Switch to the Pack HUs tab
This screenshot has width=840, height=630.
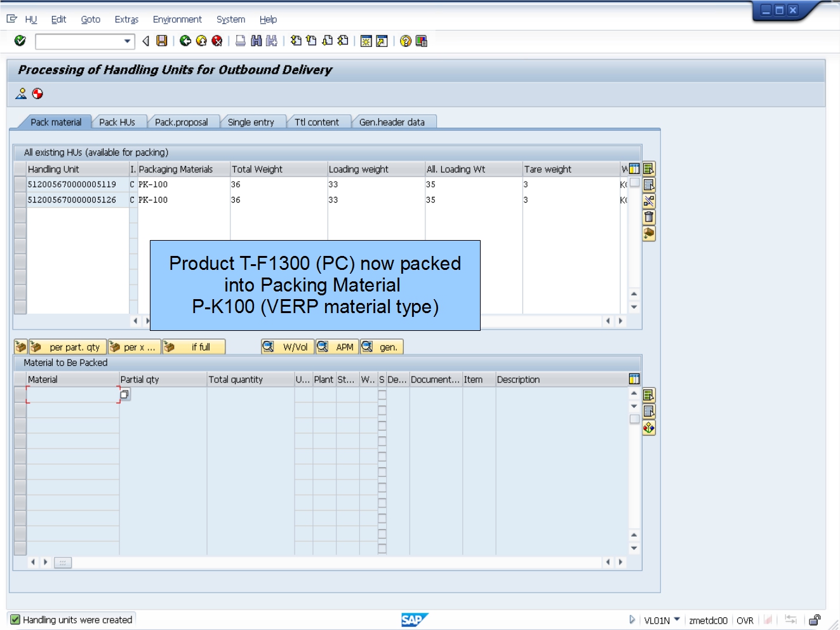click(117, 122)
